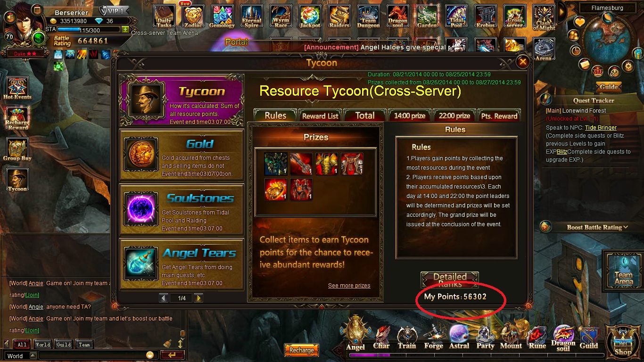Click the See more prizes link

349,286
